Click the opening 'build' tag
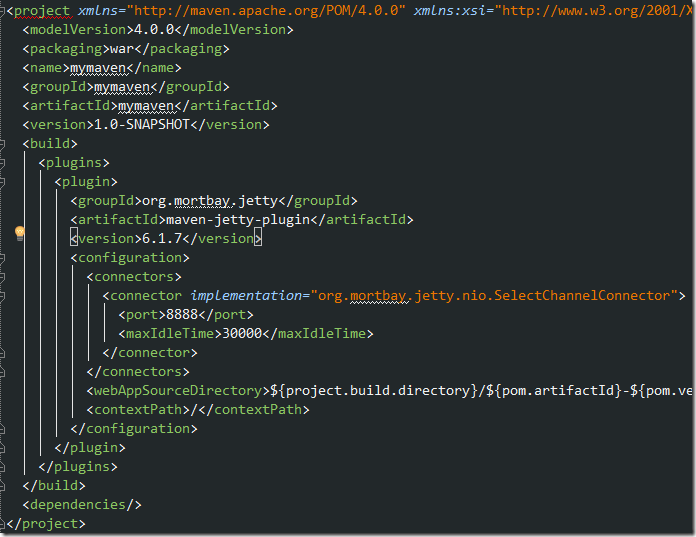 [x=50, y=144]
